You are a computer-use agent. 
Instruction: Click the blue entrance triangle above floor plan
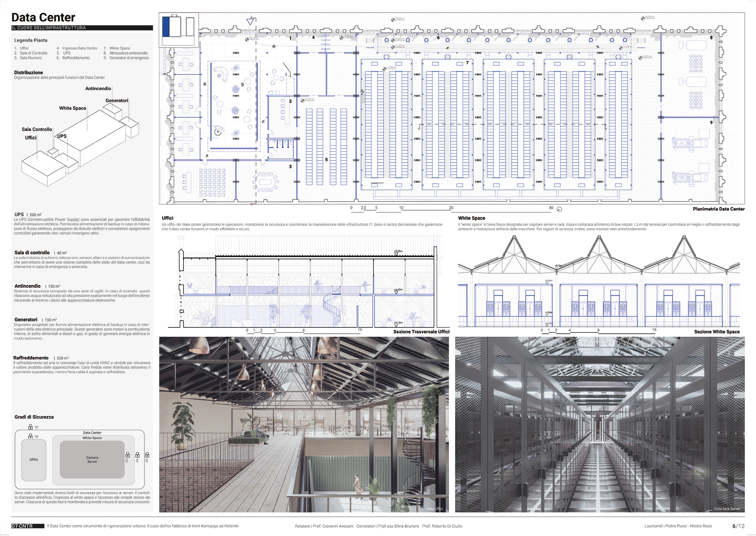(250, 22)
